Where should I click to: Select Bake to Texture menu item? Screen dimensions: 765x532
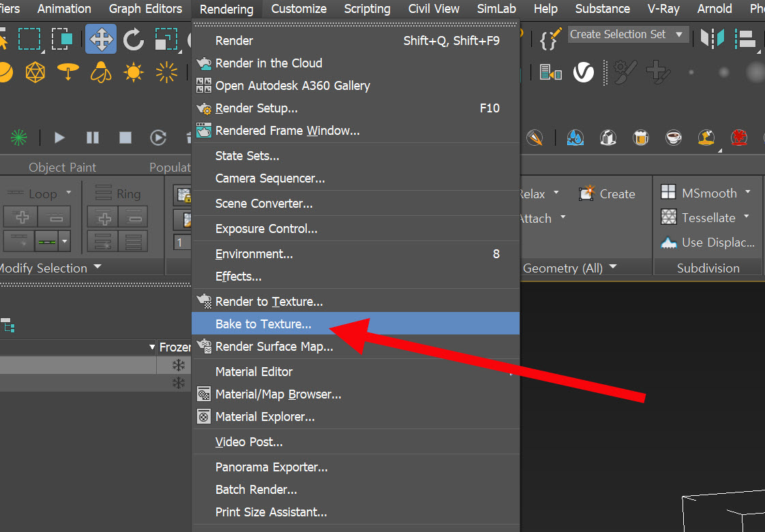356,324
